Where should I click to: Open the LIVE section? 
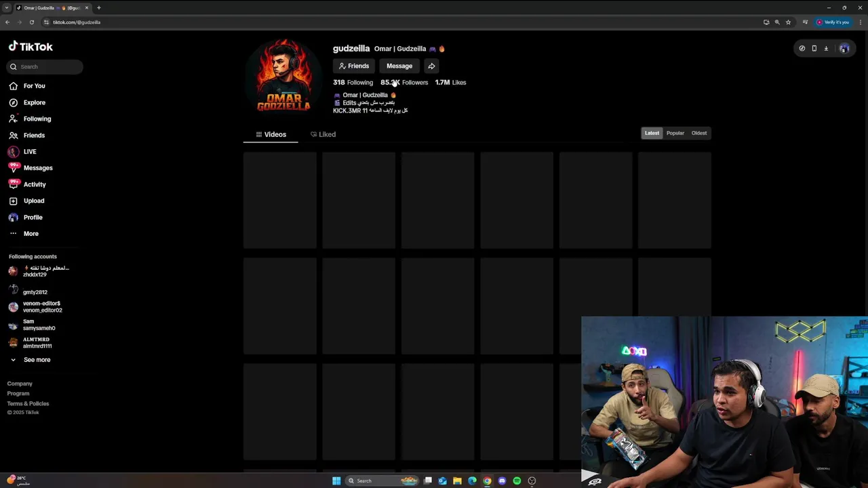tap(23, 152)
